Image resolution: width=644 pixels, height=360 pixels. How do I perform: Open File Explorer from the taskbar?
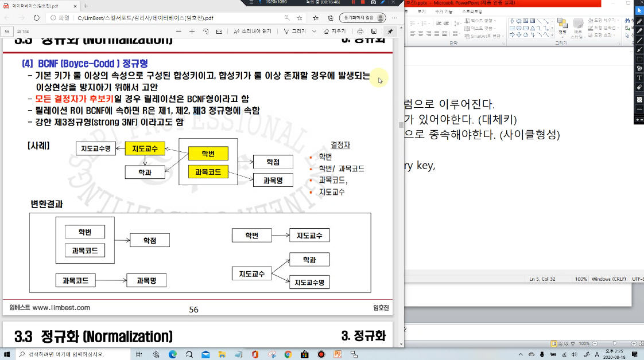222,354
